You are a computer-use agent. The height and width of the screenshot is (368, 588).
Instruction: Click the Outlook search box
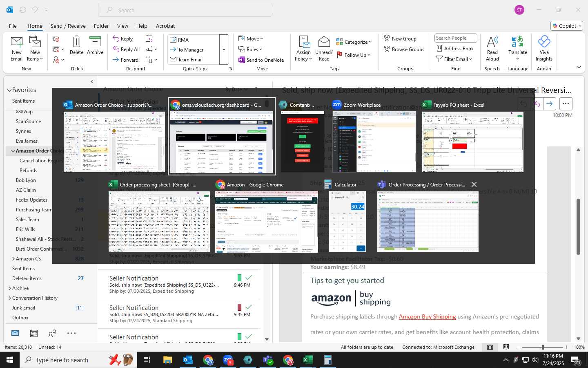point(185,10)
